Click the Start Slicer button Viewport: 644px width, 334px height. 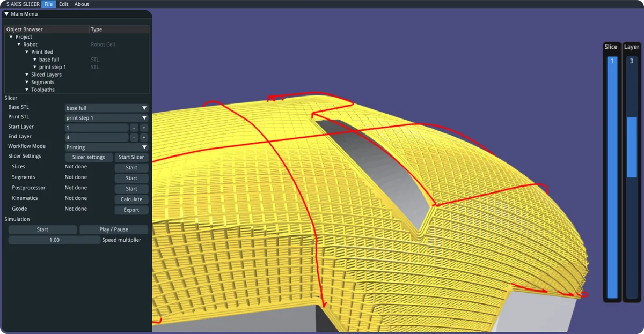pyautogui.click(x=131, y=157)
